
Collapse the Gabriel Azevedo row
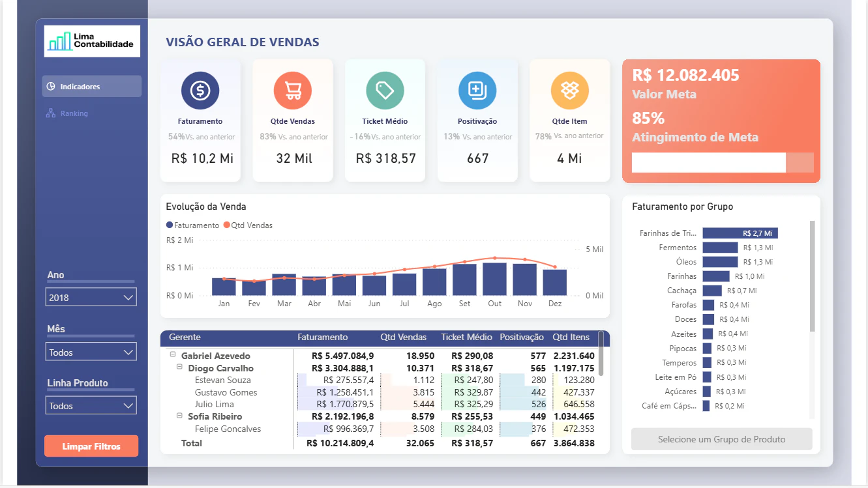(173, 355)
